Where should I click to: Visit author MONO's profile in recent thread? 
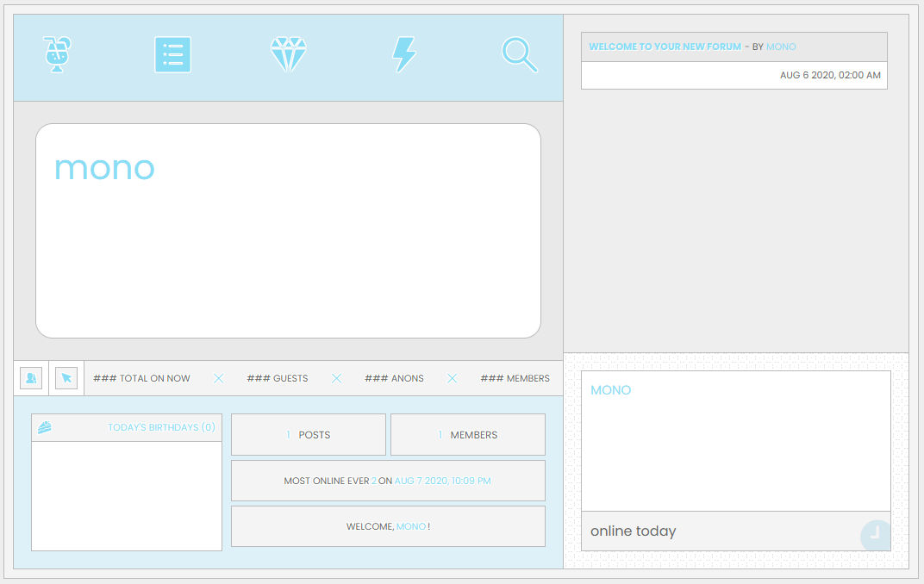tap(781, 47)
